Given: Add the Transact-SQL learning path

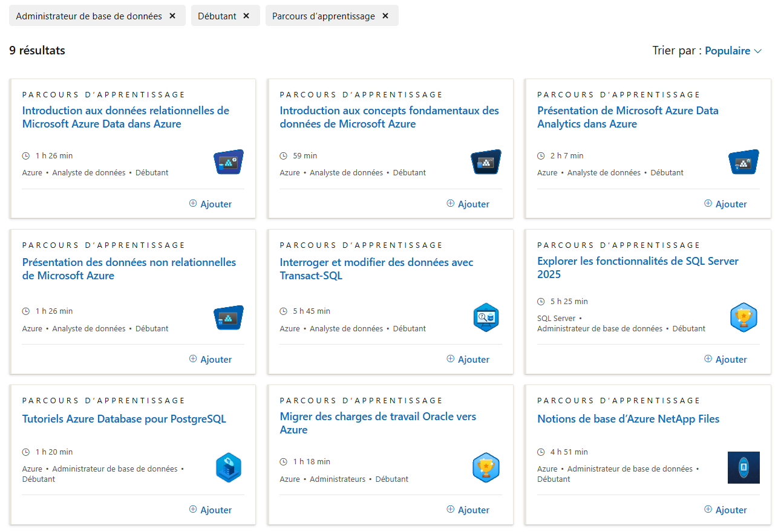Looking at the screenshot, I should point(468,359).
